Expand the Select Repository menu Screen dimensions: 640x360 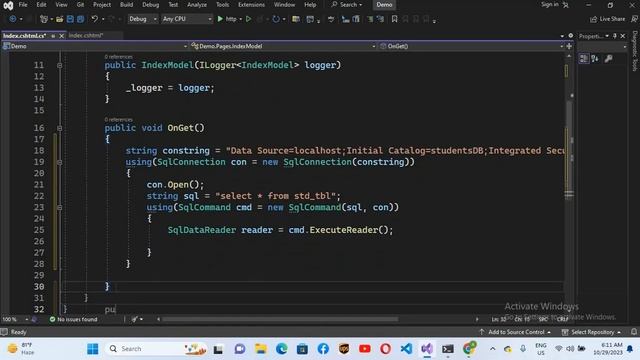591,332
